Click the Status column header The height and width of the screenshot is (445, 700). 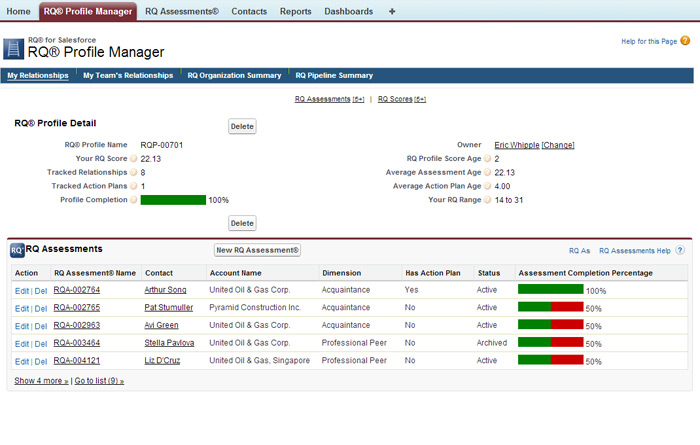click(489, 273)
